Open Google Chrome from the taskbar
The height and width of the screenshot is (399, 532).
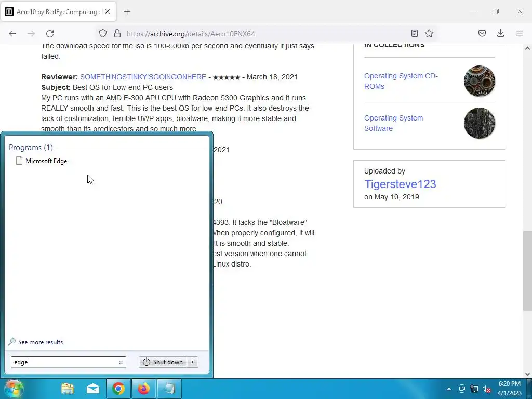pos(118,389)
